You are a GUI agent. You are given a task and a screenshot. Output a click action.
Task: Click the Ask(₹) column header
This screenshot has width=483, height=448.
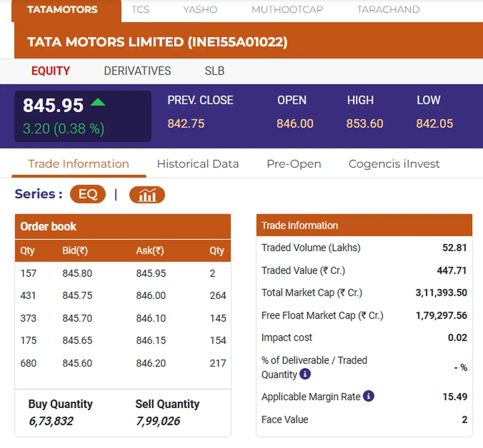click(150, 251)
